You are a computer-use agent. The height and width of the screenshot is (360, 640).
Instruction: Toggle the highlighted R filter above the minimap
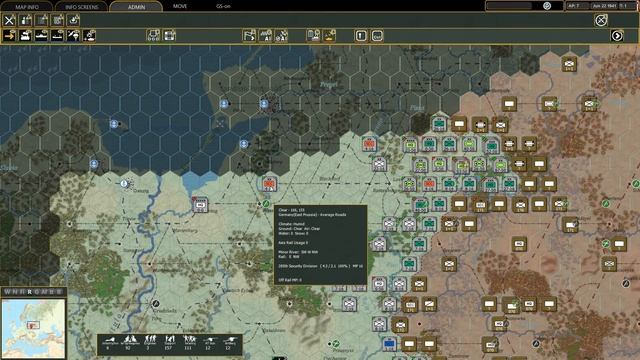click(29, 292)
